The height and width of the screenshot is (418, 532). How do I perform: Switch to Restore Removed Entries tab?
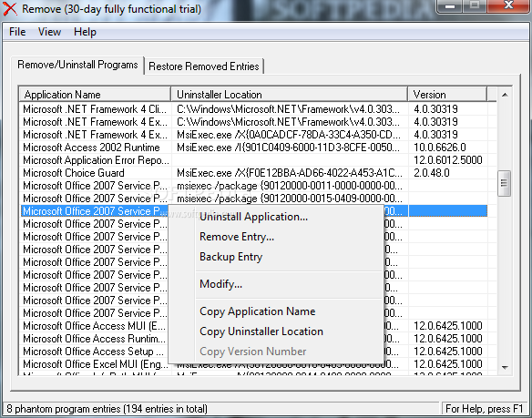pos(204,66)
